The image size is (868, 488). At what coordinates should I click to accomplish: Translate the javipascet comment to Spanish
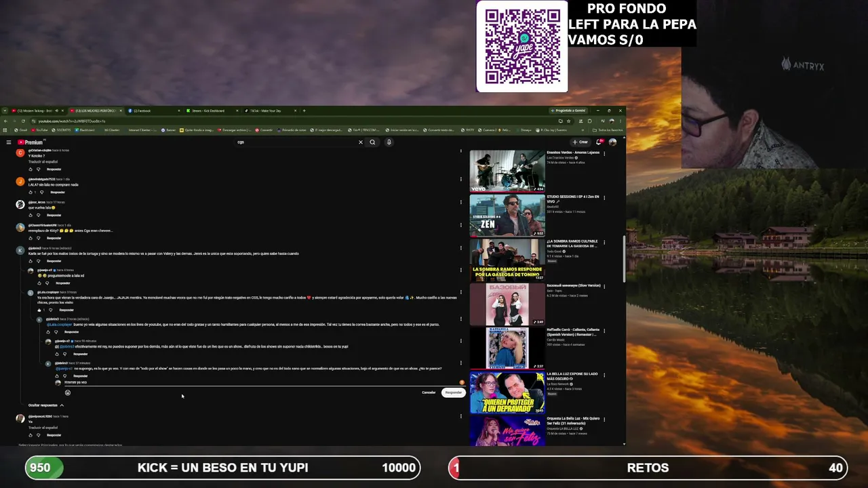[x=43, y=428]
